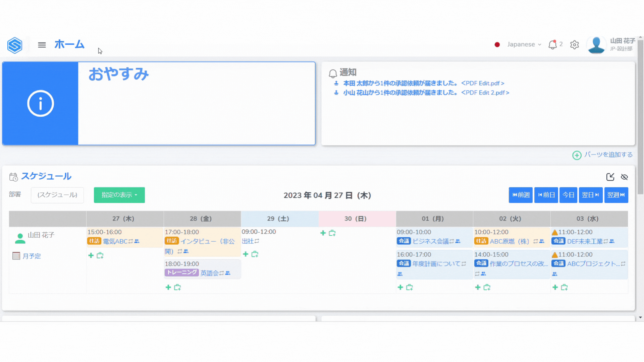This screenshot has width=644, height=362.
Task: Expand the Japanese language dropdown
Action: pyautogui.click(x=524, y=45)
